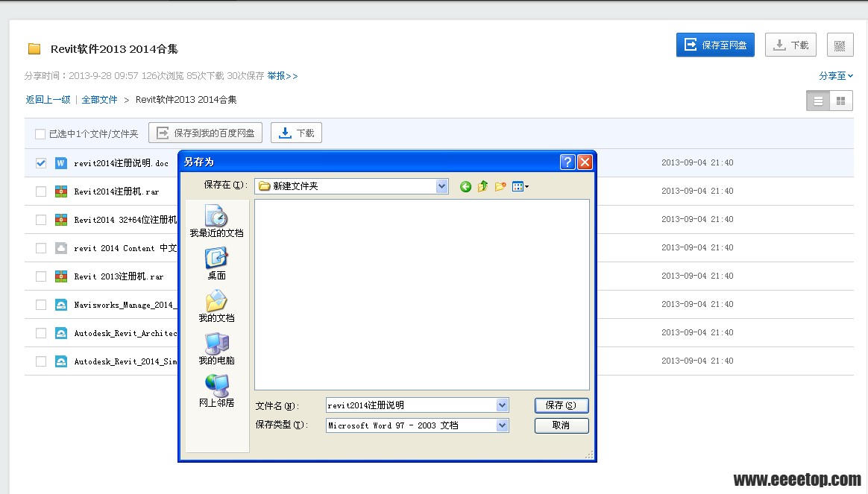Click 保存到我的百度网盘 button
868x494 pixels.
pyautogui.click(x=205, y=133)
